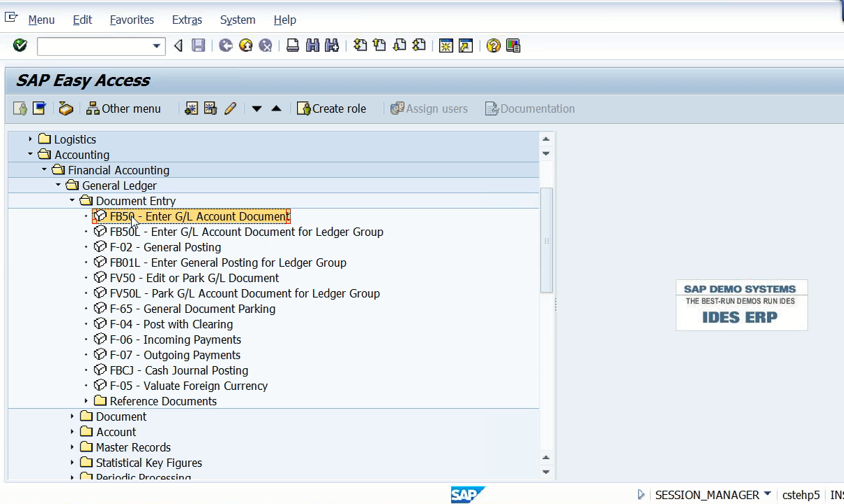844x504 pixels.
Task: Click the Create role button
Action: tap(331, 108)
